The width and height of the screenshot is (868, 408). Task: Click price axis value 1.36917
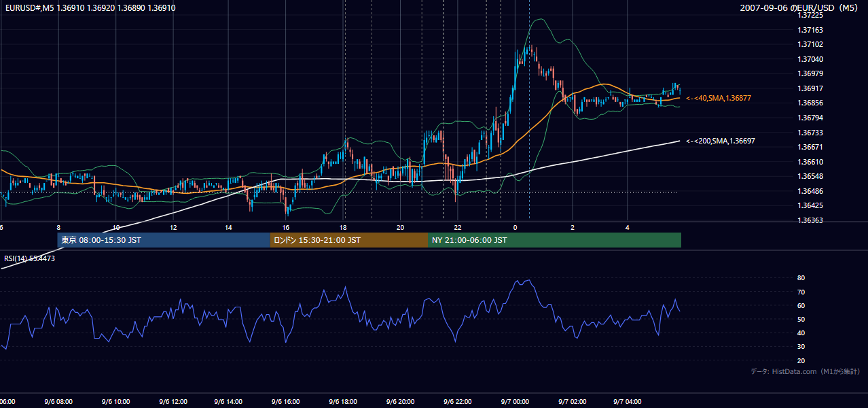point(810,88)
